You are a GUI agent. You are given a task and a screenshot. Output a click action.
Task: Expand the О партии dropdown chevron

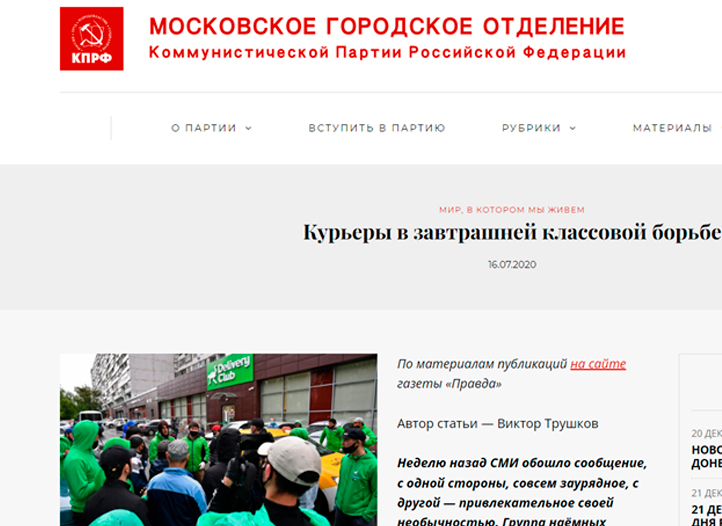[x=249, y=129]
